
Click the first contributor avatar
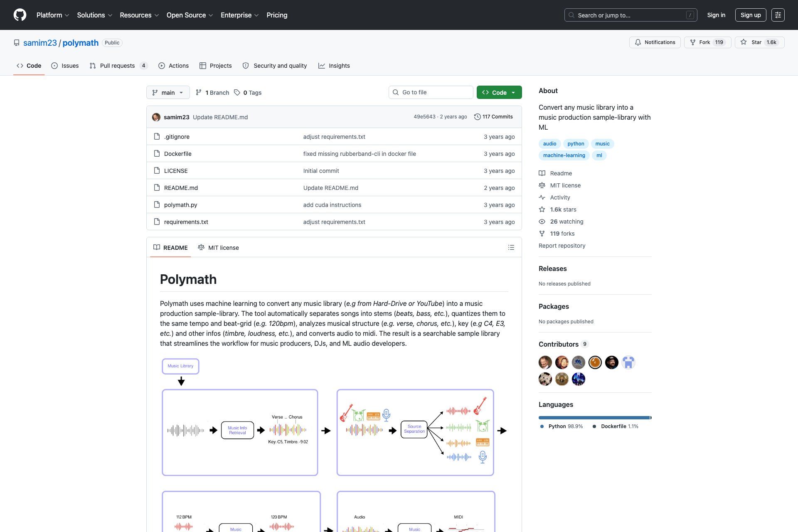pos(545,362)
